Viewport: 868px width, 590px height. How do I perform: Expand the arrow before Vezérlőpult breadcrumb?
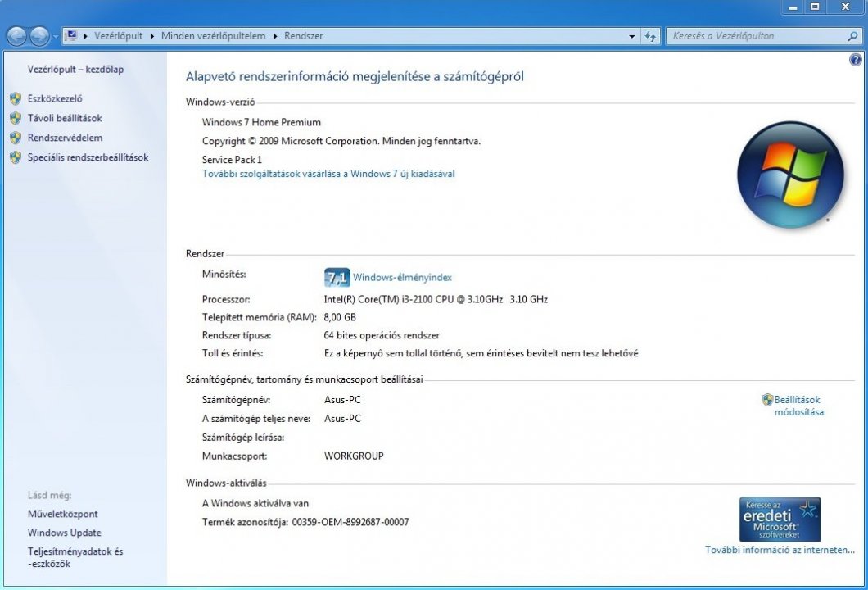tap(86, 36)
